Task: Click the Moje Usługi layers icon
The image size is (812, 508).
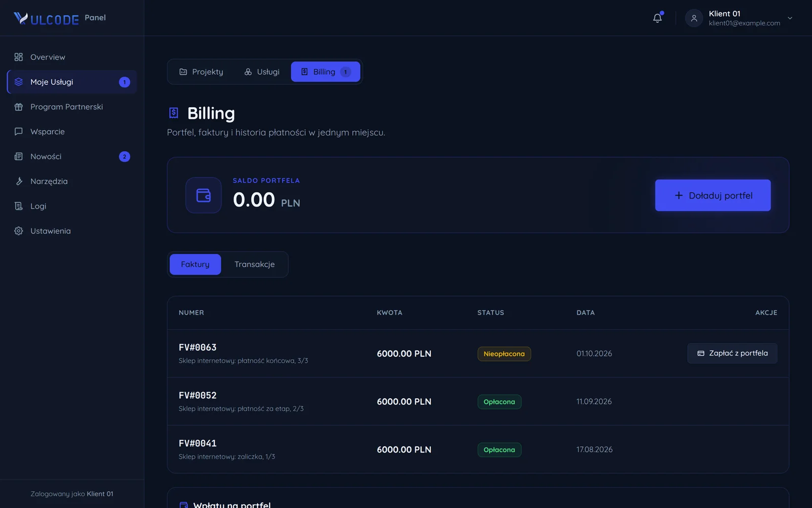Action: click(19, 82)
